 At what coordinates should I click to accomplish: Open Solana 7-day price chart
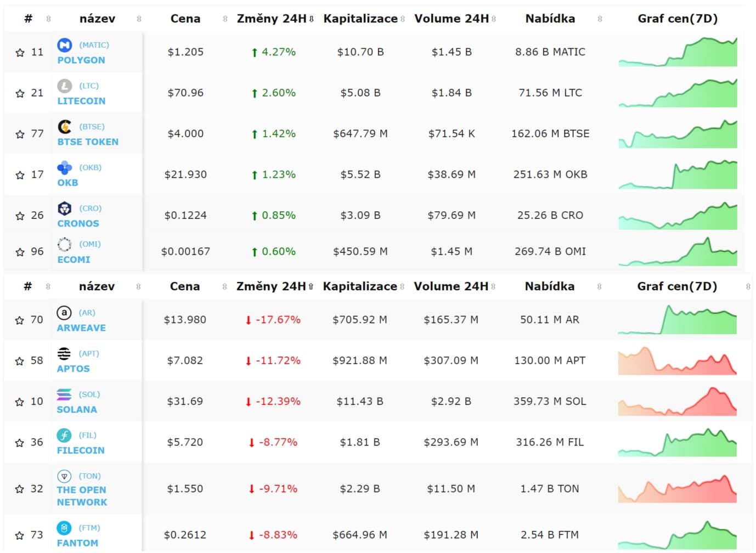(x=677, y=402)
